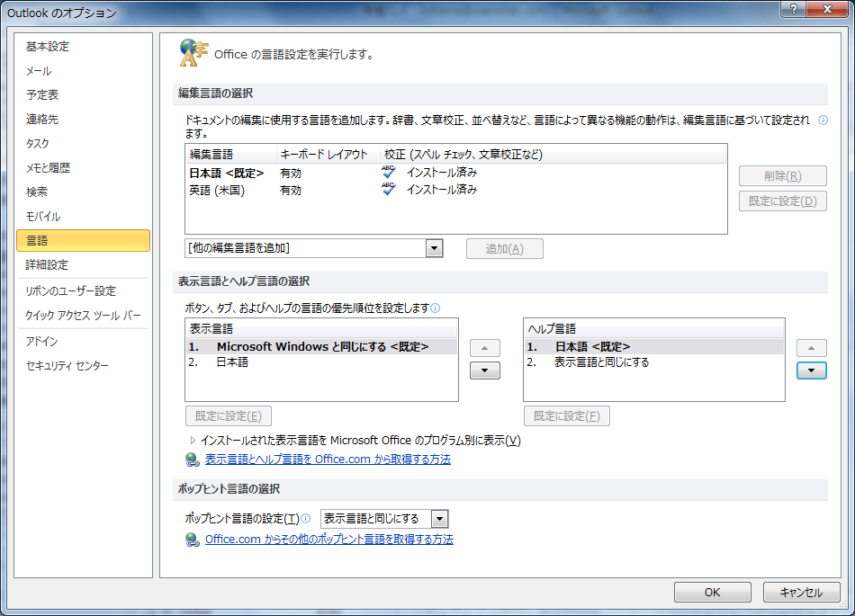The height and width of the screenshot is (616, 855).
Task: Click the dialog help question mark button
Action: pyautogui.click(x=794, y=9)
